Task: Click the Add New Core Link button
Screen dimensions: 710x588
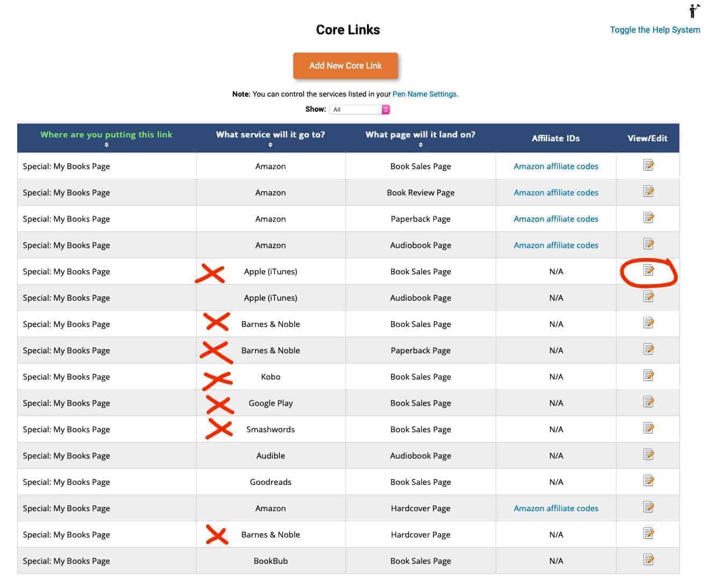Action: pos(345,66)
